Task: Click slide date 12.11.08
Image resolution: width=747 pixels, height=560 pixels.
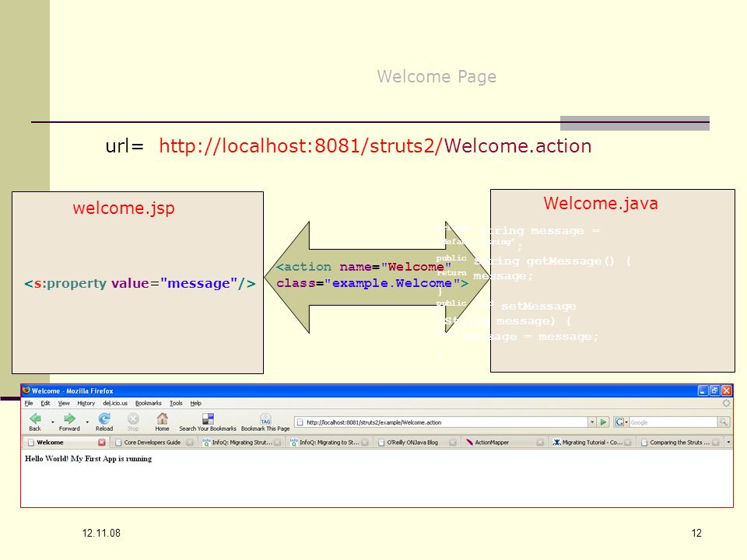Action: 101,533
